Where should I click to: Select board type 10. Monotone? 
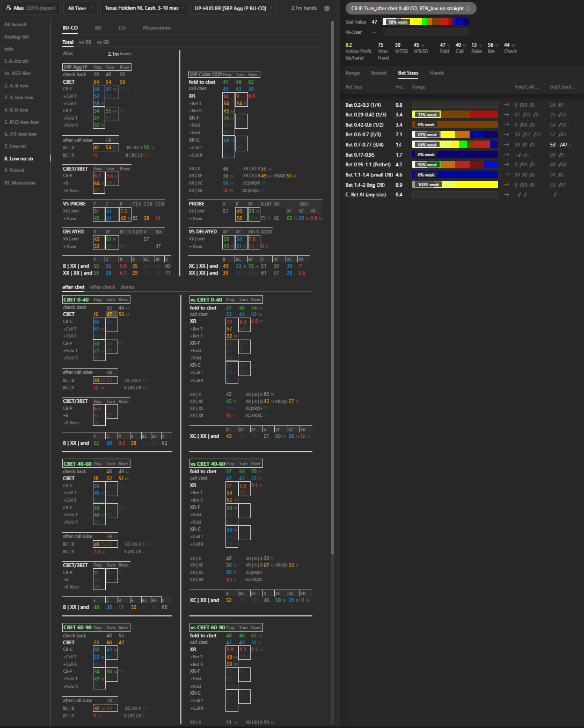coord(20,183)
